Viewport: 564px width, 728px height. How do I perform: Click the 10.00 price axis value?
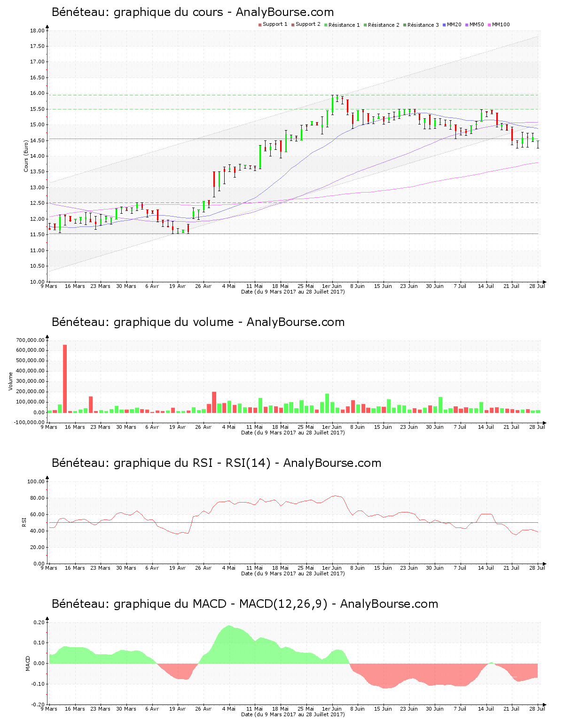37,282
